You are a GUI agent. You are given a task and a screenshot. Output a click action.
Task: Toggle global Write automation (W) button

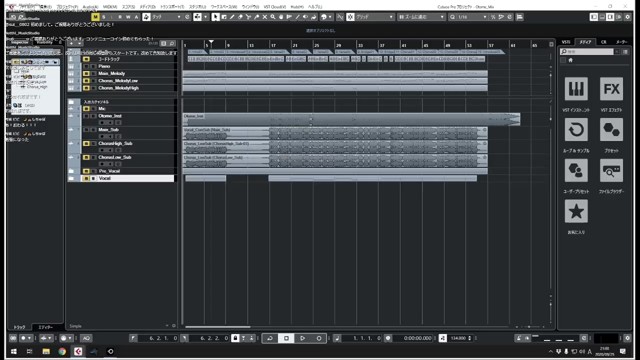pos(128,17)
